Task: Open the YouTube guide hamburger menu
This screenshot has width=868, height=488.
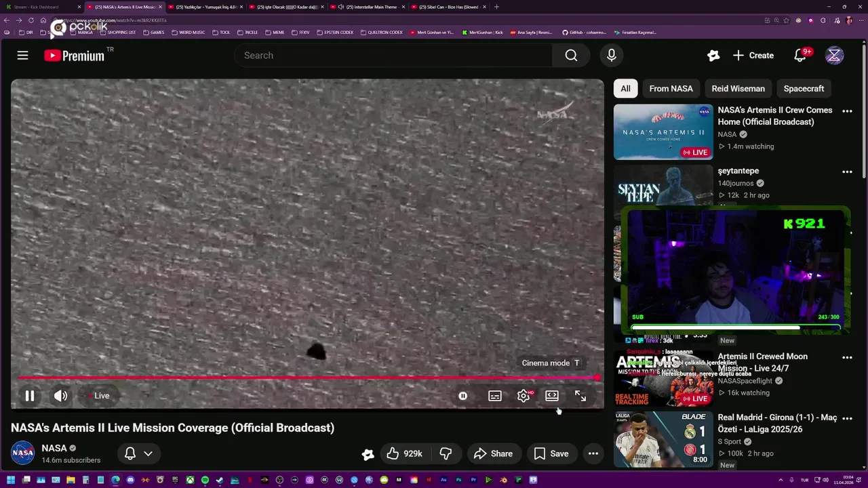Action: (x=22, y=56)
